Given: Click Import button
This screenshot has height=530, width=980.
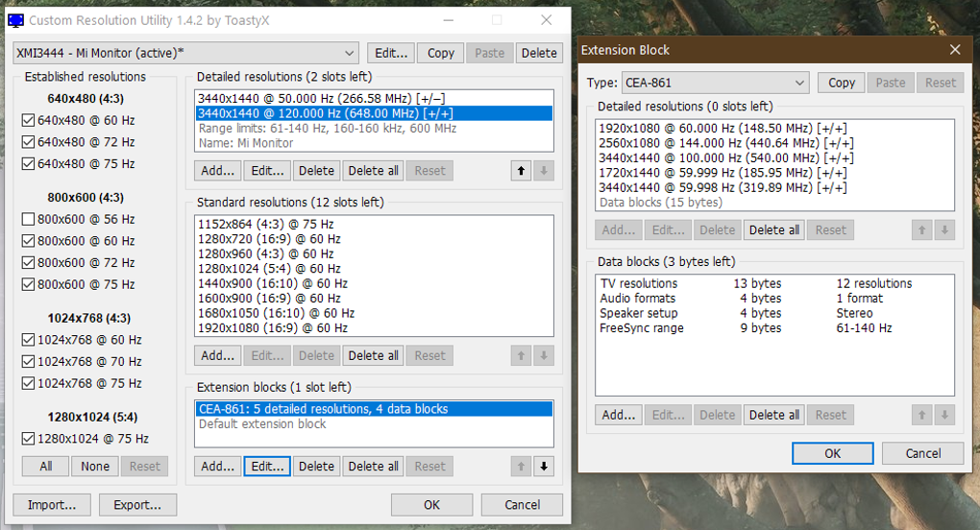Looking at the screenshot, I should coord(51,504).
